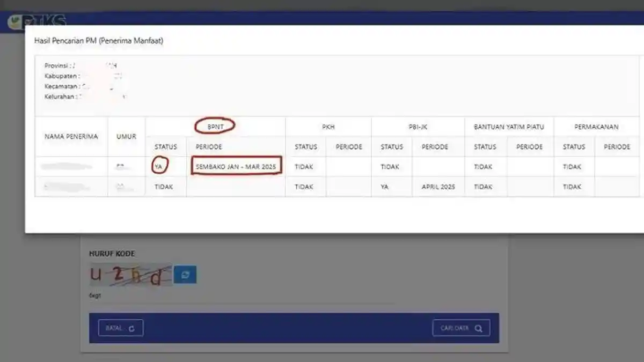Click the TIDAK status in BPNT column
The image size is (644, 362).
(164, 187)
